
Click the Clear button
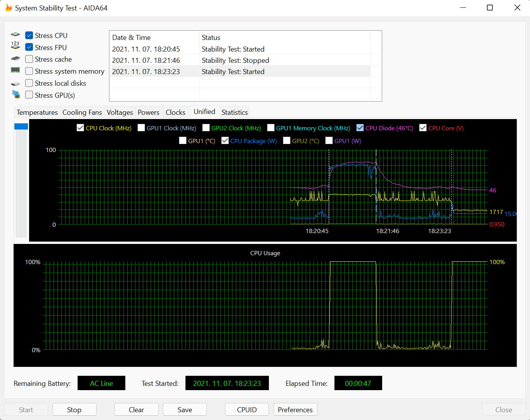136,410
